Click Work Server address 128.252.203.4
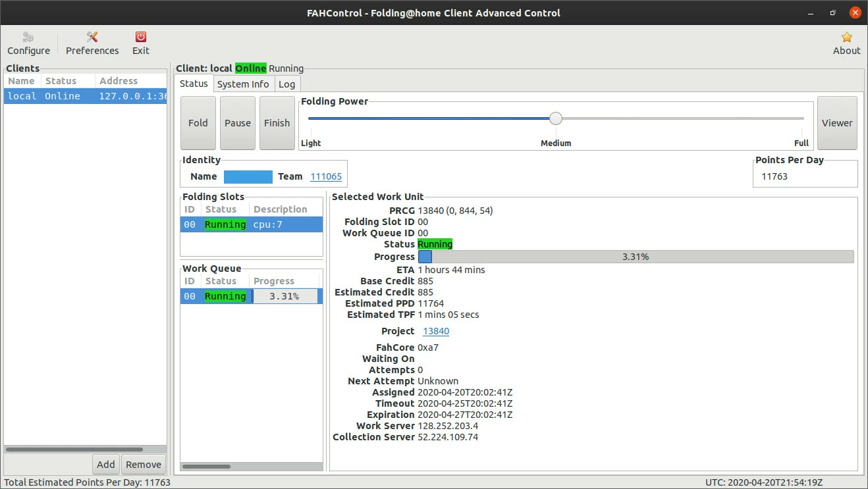This screenshot has height=489, width=868. [448, 426]
